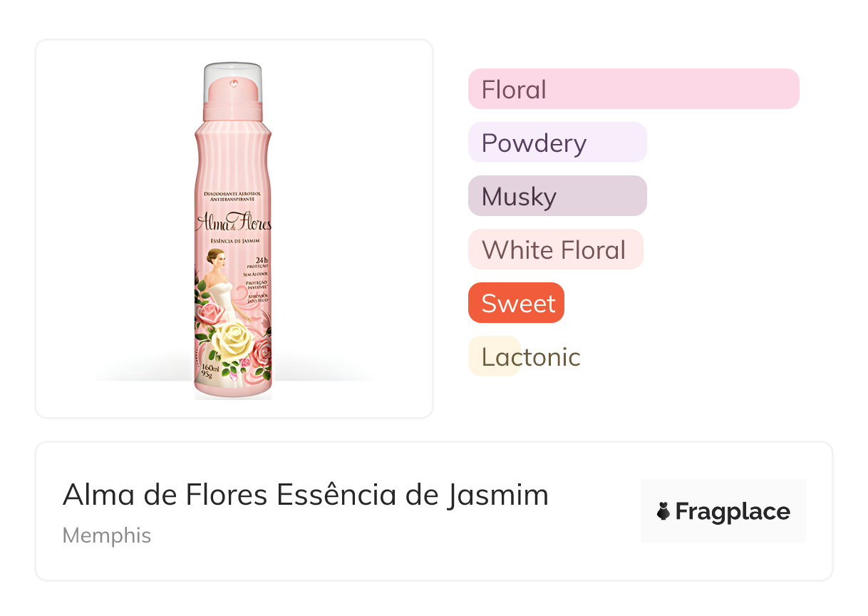Click the pink rose left of the bride

210,312
